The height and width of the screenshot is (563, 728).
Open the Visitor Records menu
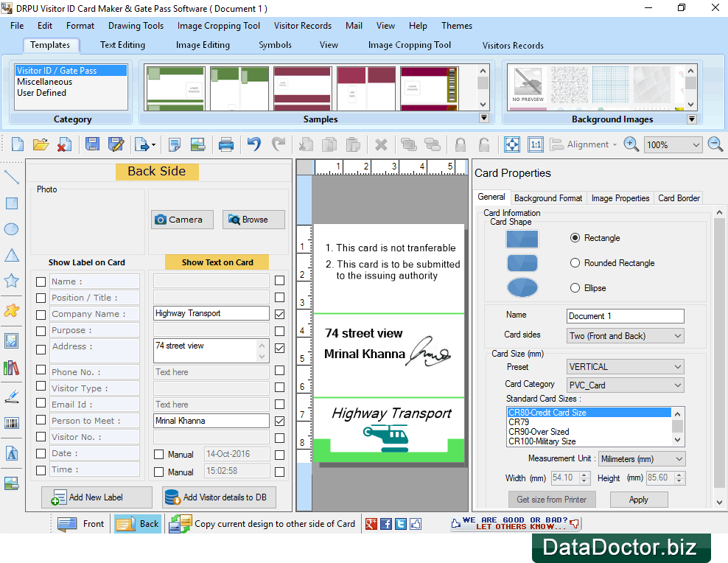click(x=302, y=26)
